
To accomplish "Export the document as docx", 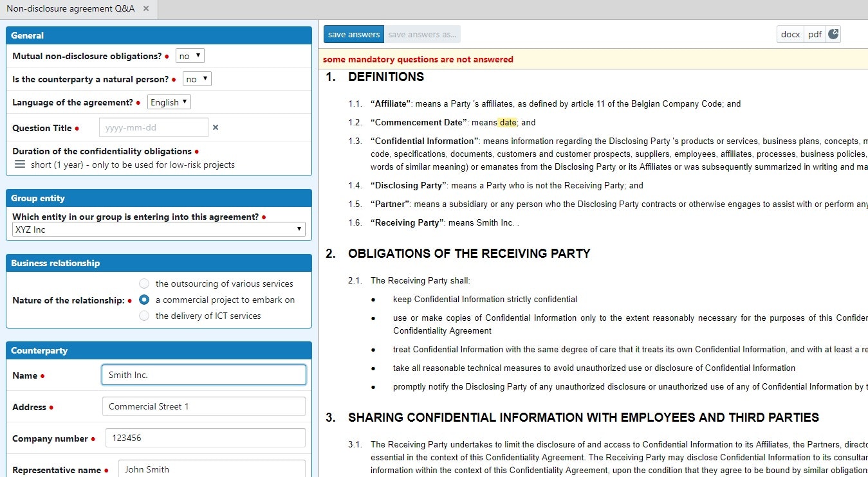I will [x=790, y=35].
